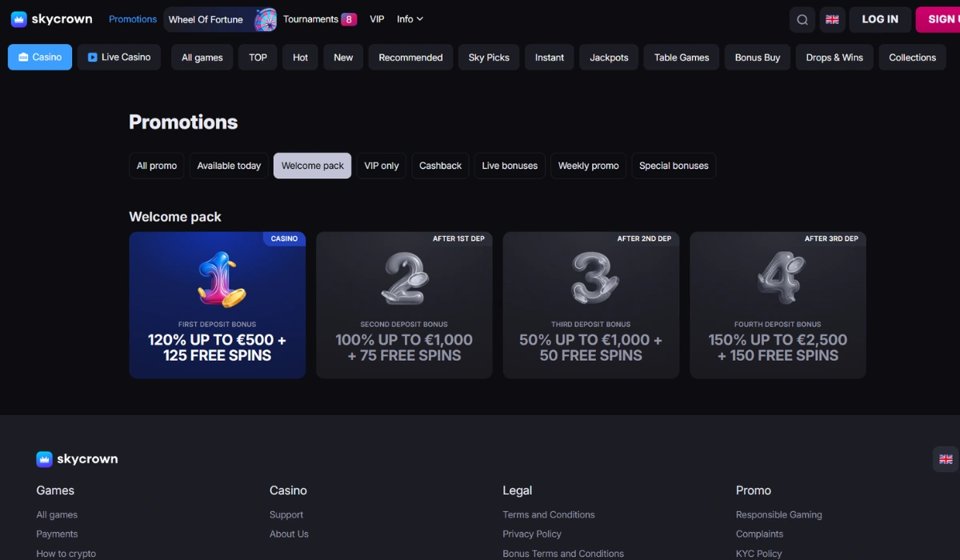Viewport: 960px width, 560px height.
Task: Click the SIGN UP button
Action: point(938,19)
